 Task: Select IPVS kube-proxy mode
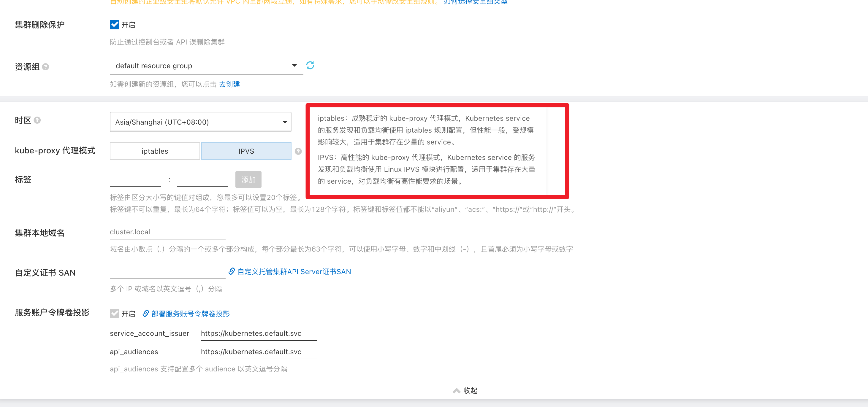pyautogui.click(x=246, y=151)
